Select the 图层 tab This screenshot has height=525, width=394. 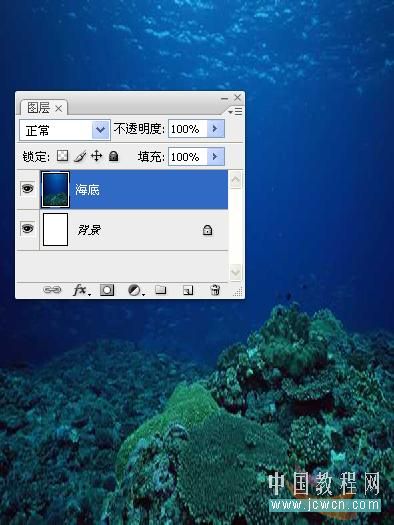pyautogui.click(x=39, y=108)
